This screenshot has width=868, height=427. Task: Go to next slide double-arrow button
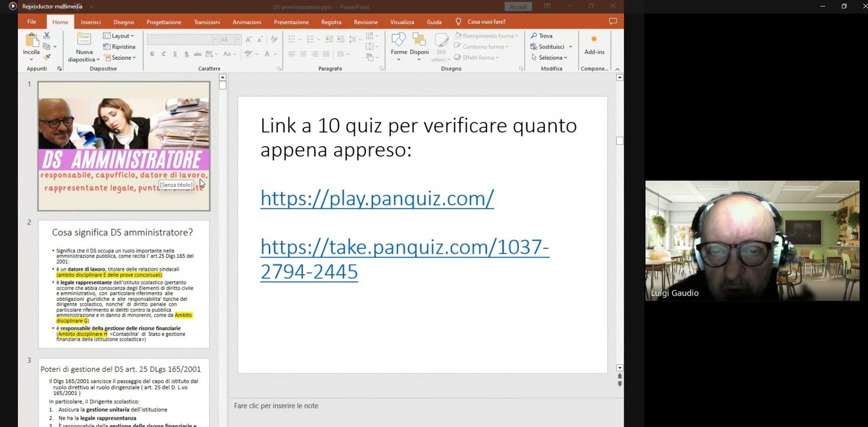point(620,384)
